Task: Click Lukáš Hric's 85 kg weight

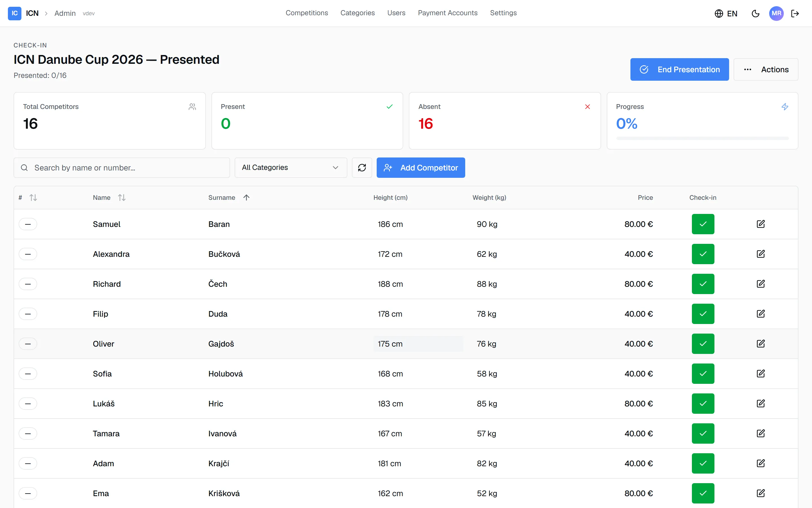Action: pyautogui.click(x=487, y=404)
